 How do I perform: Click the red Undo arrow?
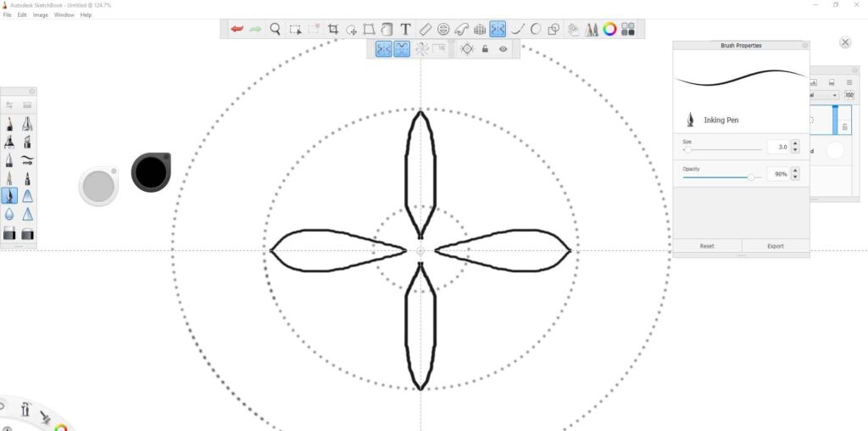pos(237,29)
